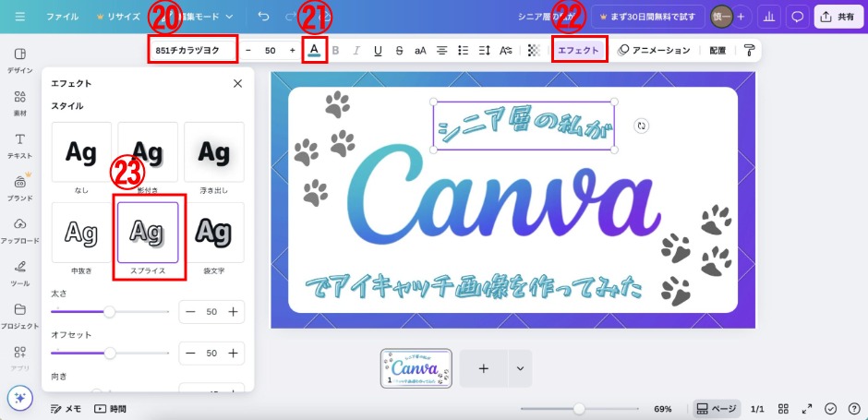Click the undo arrow
Screen dimensions: 868x420
[x=263, y=17]
